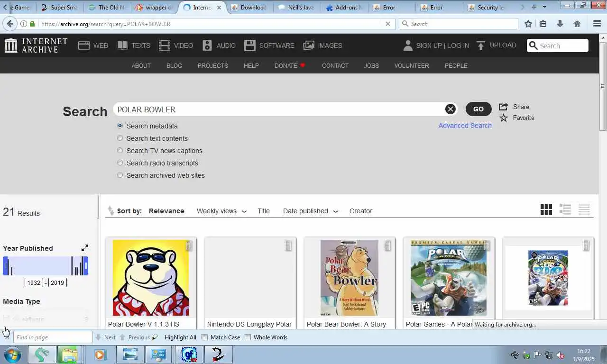Open the Windows Start menu
The image size is (607, 364).
click(x=13, y=355)
